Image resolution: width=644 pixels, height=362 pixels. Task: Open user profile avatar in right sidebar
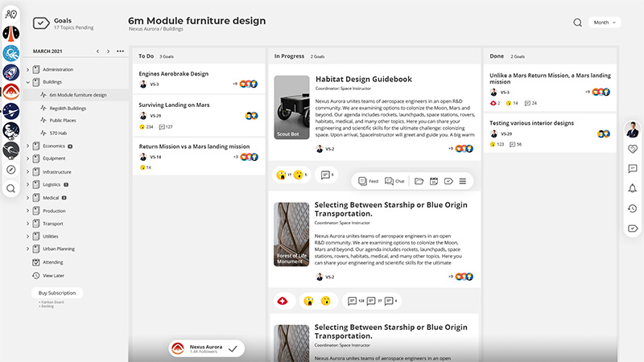coord(633,130)
